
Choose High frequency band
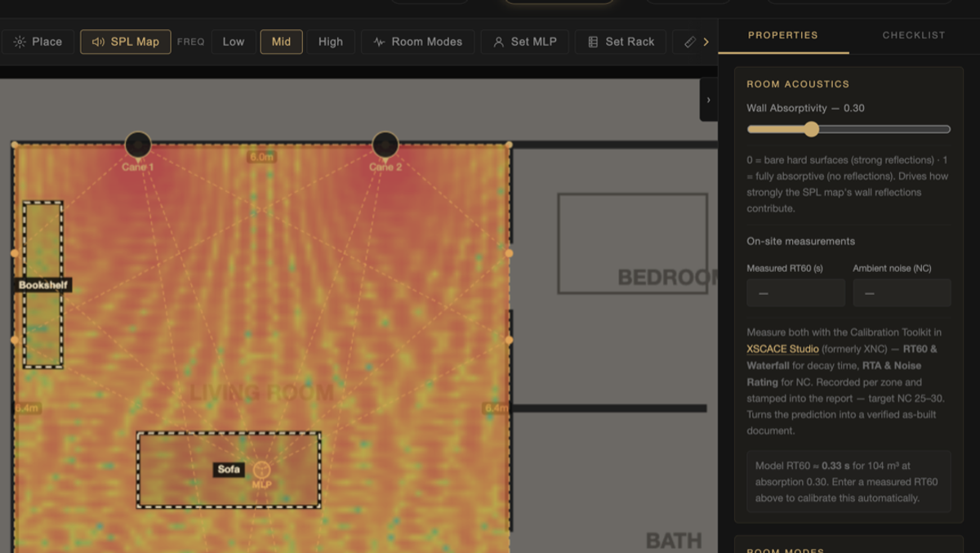[x=331, y=42]
